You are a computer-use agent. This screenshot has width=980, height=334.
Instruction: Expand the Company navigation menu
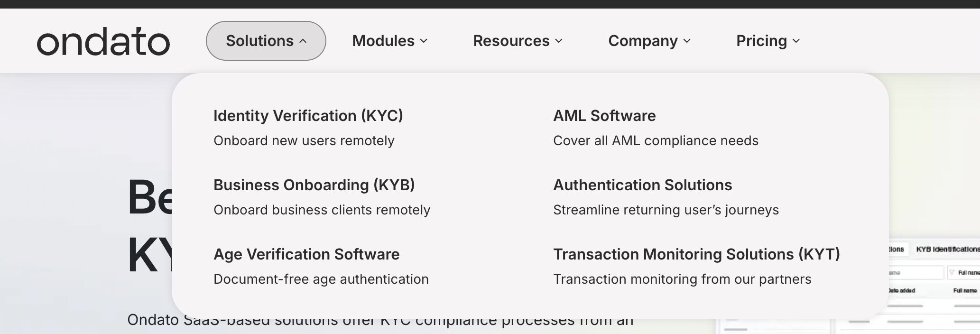649,41
